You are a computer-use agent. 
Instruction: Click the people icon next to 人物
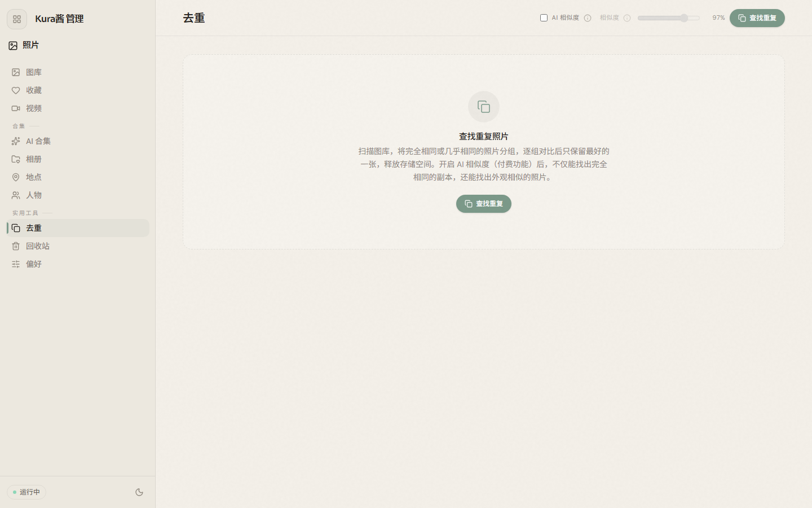(x=16, y=195)
